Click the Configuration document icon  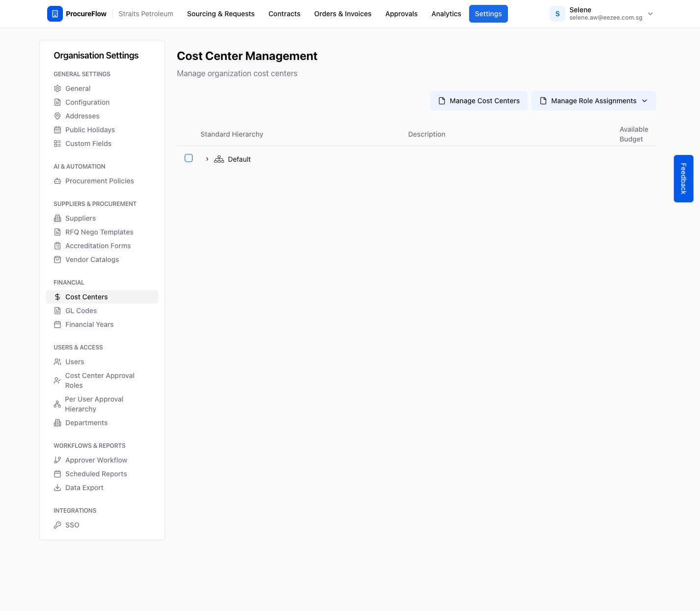point(57,102)
